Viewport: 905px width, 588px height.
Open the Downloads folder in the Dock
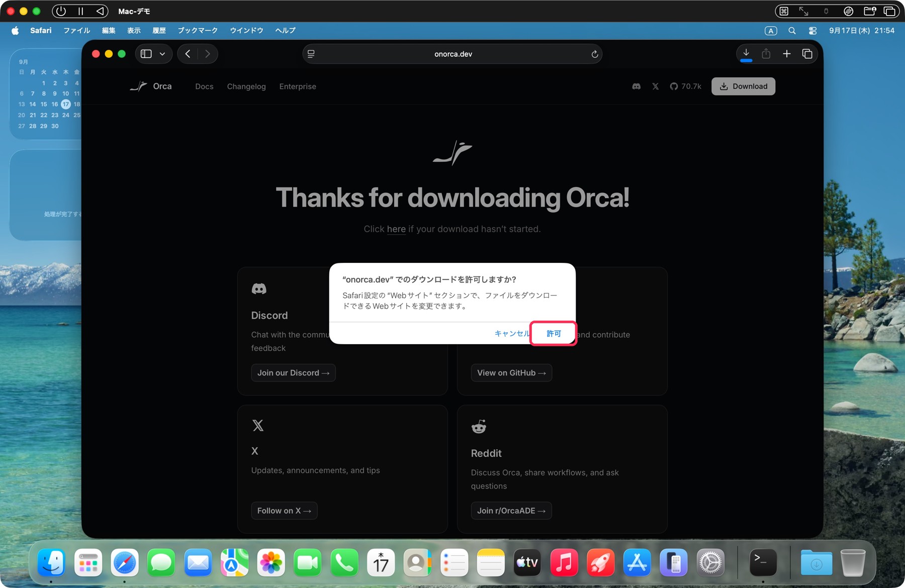pyautogui.click(x=817, y=562)
